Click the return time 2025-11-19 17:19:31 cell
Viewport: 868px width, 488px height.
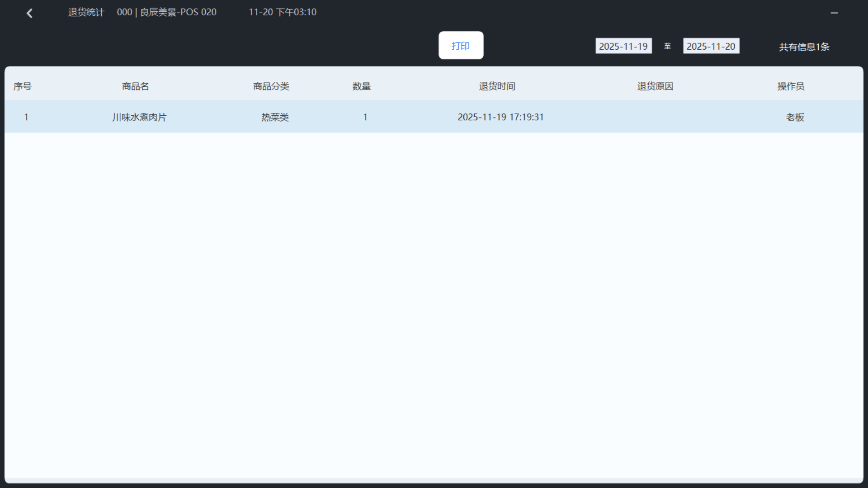click(500, 117)
